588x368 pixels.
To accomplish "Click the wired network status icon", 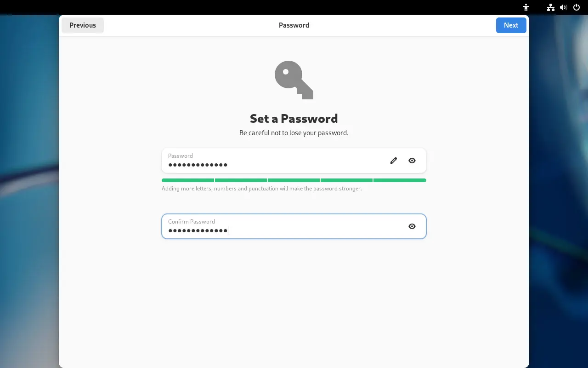I will tap(550, 7).
